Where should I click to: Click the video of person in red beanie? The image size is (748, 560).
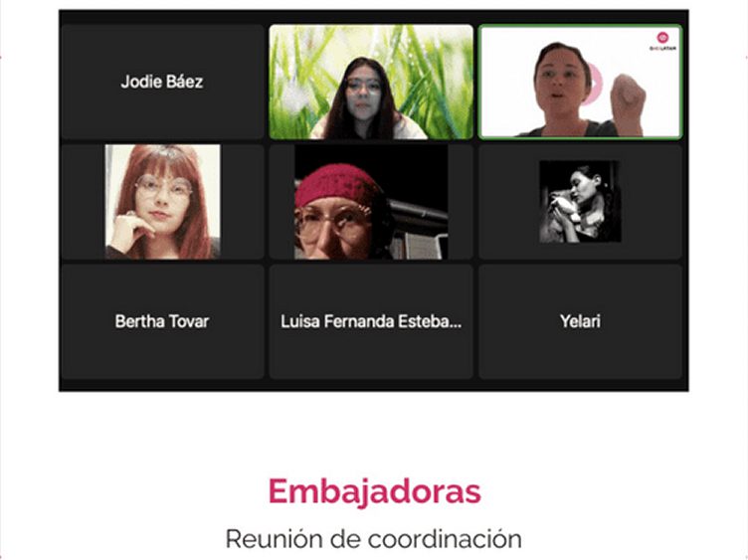tap(371, 202)
